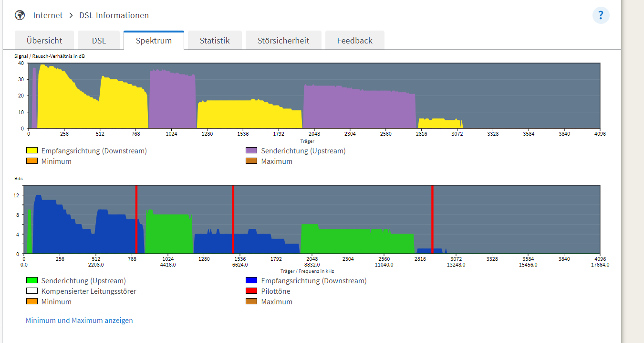Image resolution: width=644 pixels, height=343 pixels.
Task: Click the 'Bits' chart title
Action: 19,178
